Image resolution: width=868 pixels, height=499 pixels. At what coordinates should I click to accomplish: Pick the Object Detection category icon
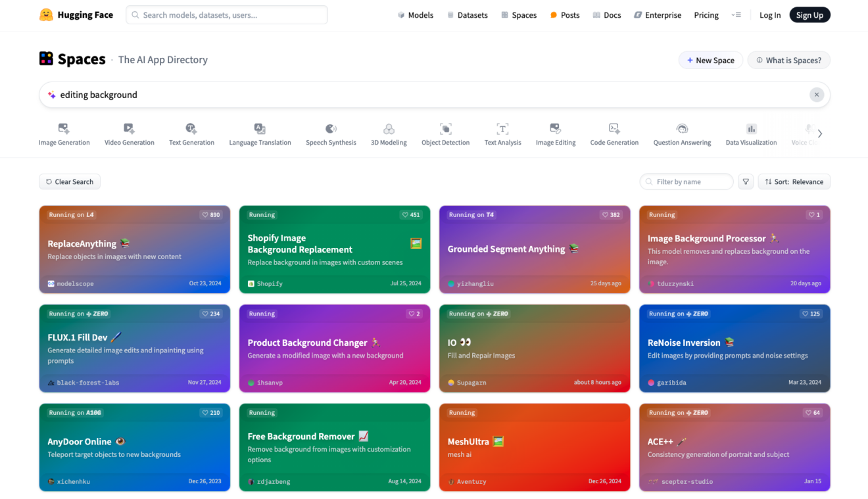[x=445, y=129]
